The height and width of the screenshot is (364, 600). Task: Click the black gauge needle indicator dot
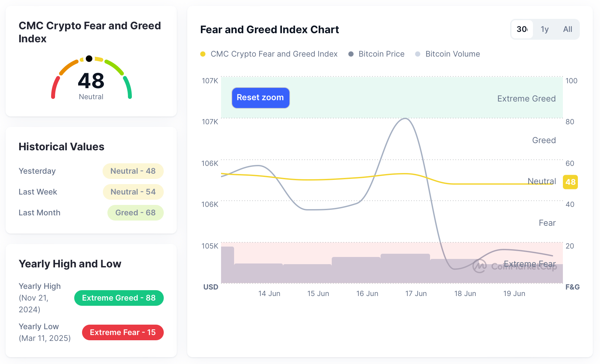pos(89,59)
